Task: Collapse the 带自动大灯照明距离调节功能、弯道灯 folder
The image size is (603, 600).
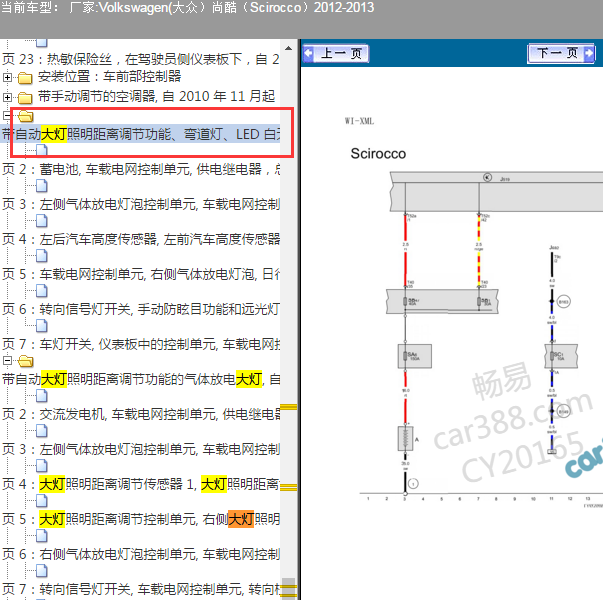Action: [7, 115]
